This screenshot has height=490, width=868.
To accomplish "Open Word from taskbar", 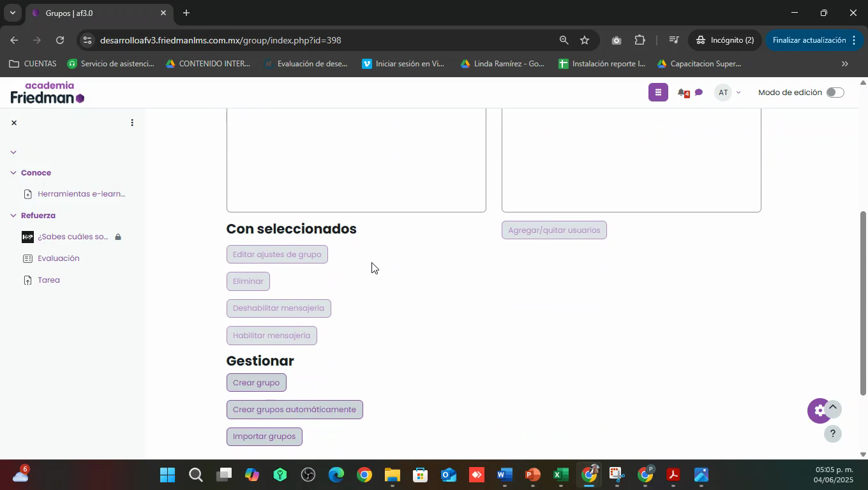I will tap(504, 475).
